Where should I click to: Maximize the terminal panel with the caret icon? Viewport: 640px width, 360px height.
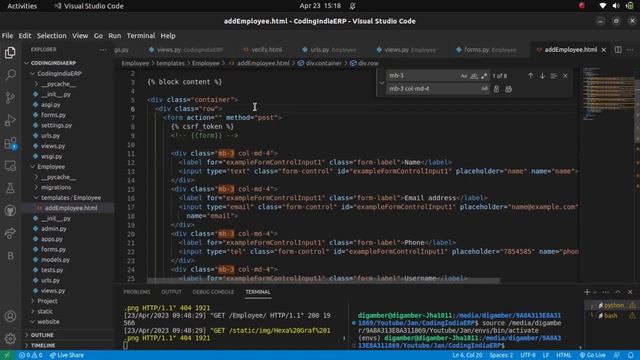pyautogui.click(x=618, y=292)
